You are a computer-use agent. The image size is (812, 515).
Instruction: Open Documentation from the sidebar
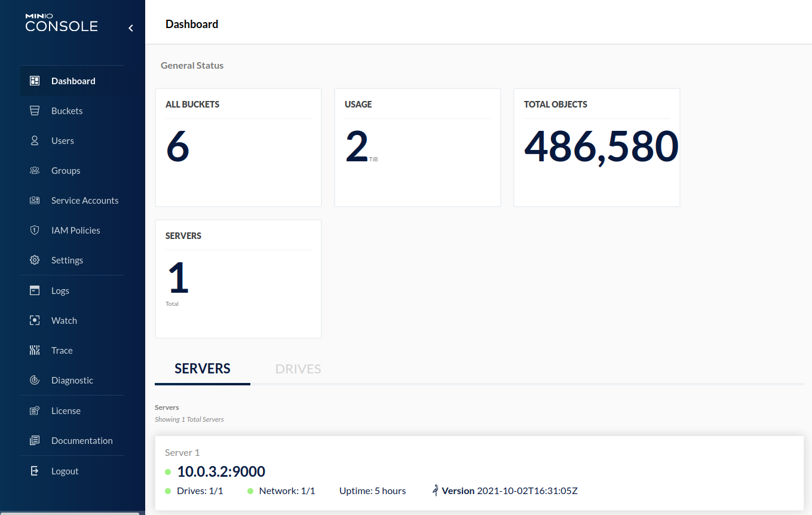pyautogui.click(x=35, y=440)
